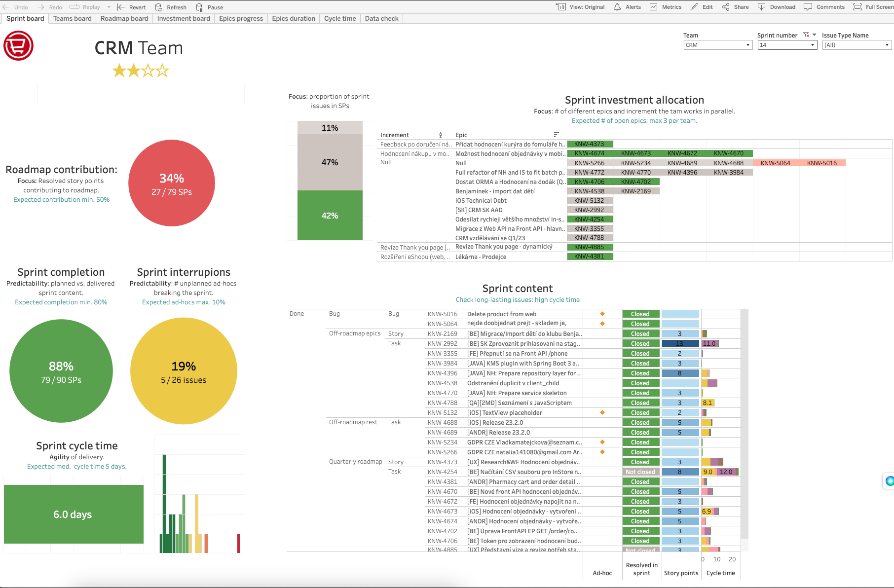The image size is (894, 588).
Task: Click the Sprint number filter funnel icon
Action: 806,35
